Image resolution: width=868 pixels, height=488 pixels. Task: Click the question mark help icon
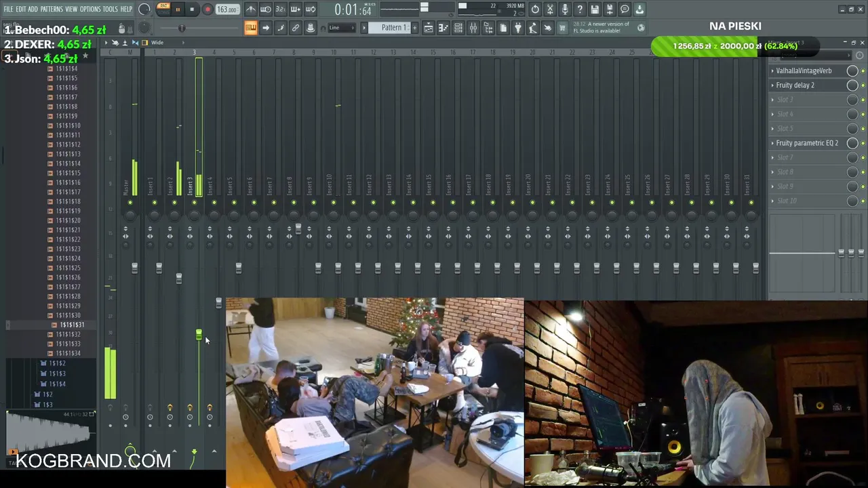pyautogui.click(x=580, y=9)
